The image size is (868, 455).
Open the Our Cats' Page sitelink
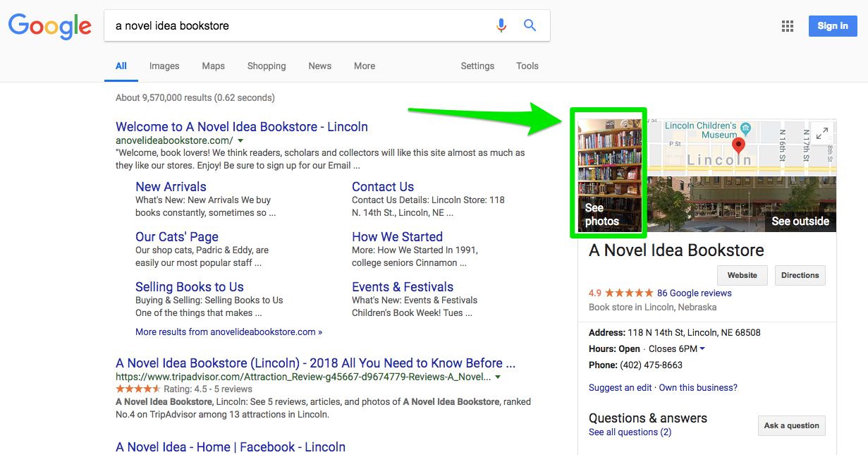click(x=177, y=237)
